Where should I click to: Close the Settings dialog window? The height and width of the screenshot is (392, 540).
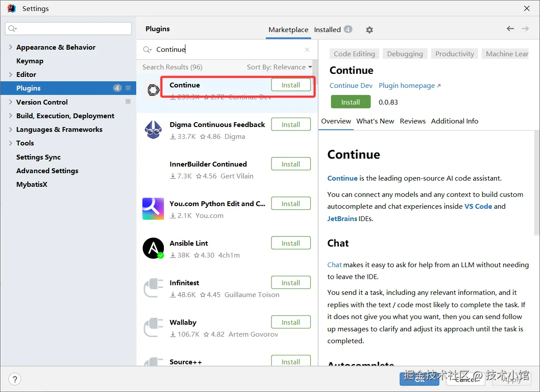click(527, 8)
